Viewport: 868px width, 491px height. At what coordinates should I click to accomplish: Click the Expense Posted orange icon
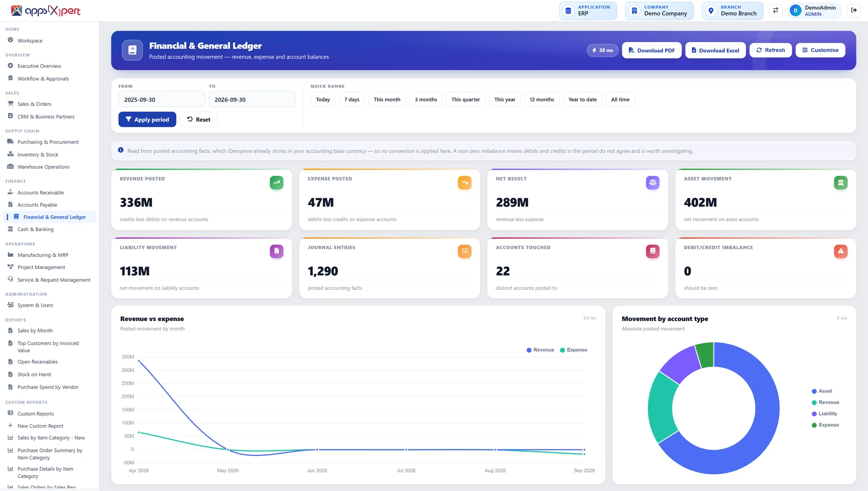point(465,183)
